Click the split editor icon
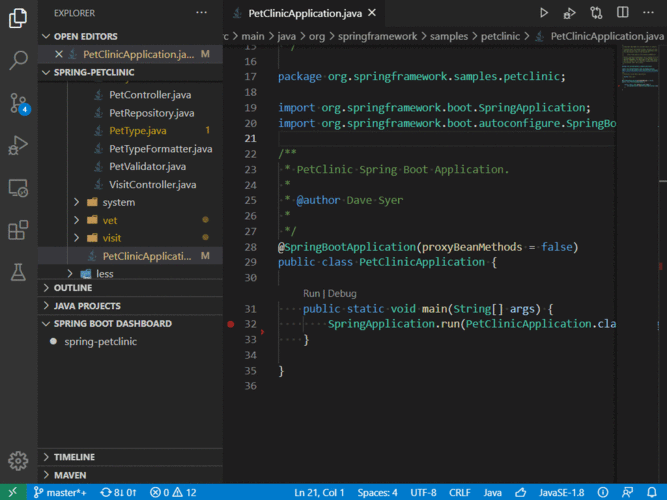Image resolution: width=667 pixels, height=500 pixels. (623, 13)
